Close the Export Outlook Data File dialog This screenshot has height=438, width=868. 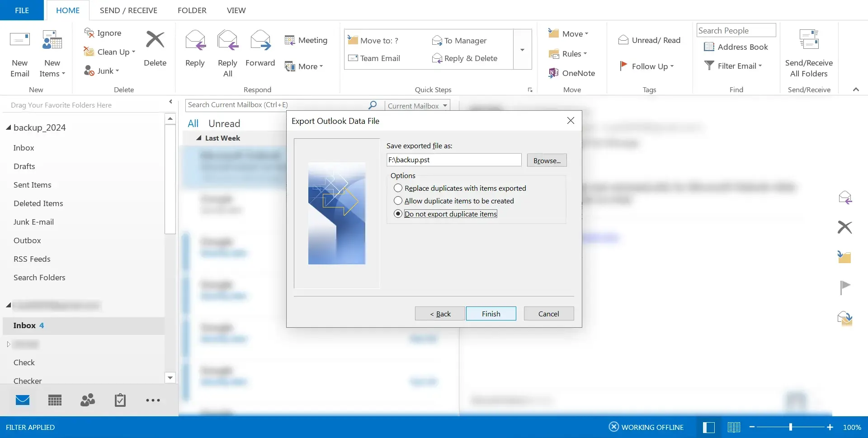[x=571, y=121]
